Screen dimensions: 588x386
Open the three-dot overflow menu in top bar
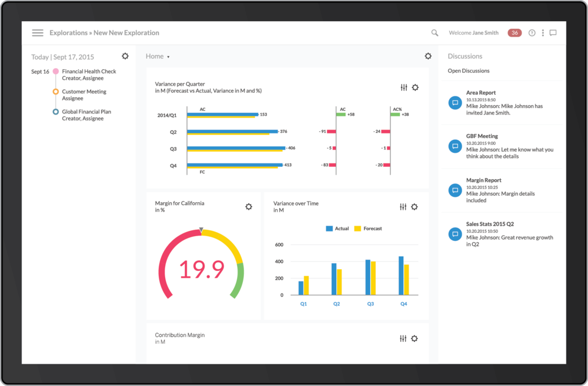coord(542,33)
